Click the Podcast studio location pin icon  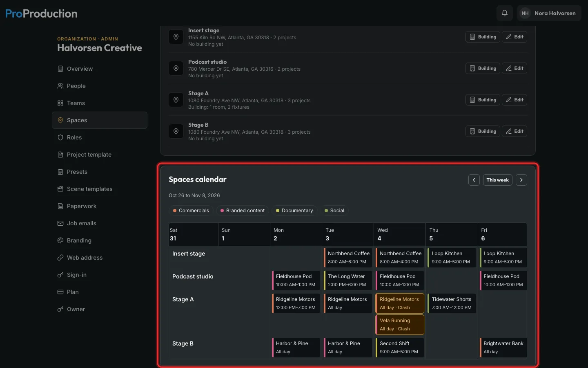(176, 68)
